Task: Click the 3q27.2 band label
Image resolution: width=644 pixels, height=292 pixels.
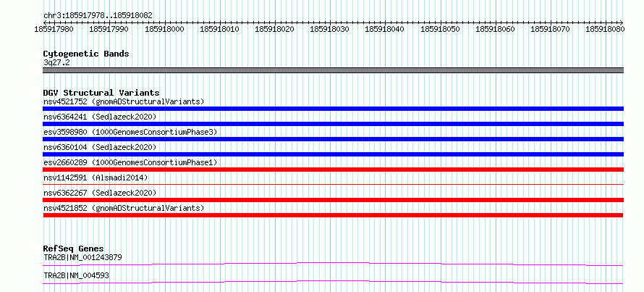Action: click(x=56, y=62)
